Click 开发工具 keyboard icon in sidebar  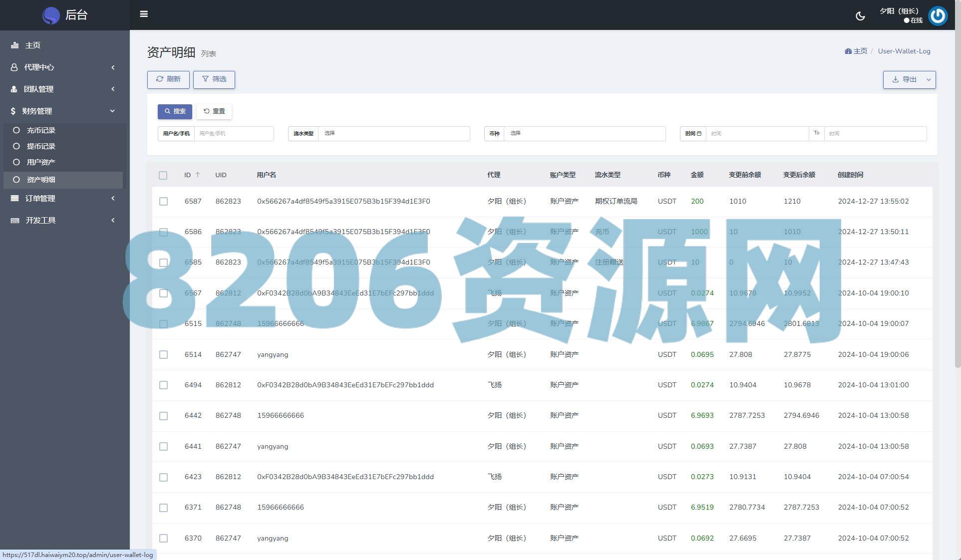[x=15, y=220]
